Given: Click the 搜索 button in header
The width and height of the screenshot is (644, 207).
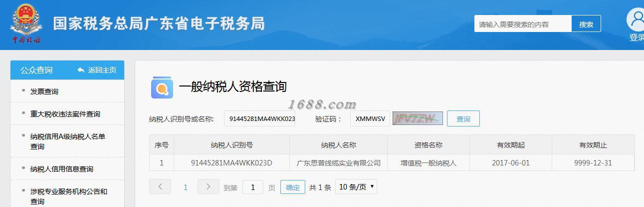Looking at the screenshot, I should tap(586, 24).
